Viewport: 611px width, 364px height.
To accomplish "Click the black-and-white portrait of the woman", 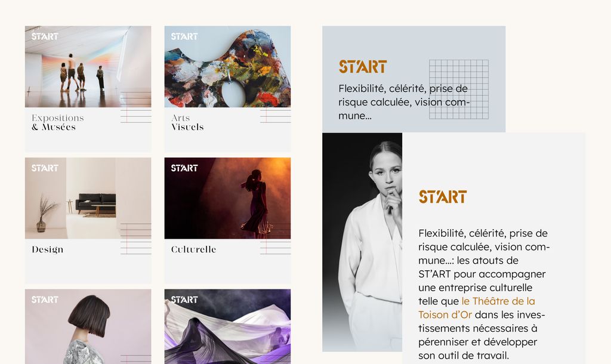I will [x=362, y=242].
